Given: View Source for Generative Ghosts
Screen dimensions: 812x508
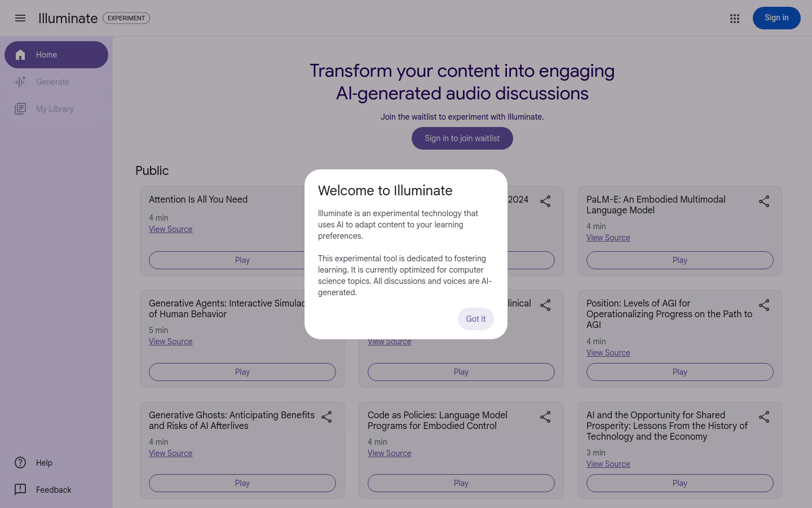Looking at the screenshot, I should click(x=171, y=453).
